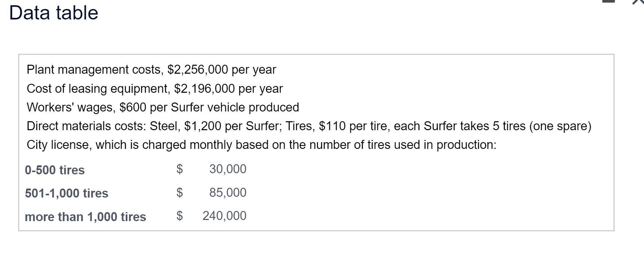The height and width of the screenshot is (260, 644).
Task: Click the 240,000 license fee cell
Action: 224,216
